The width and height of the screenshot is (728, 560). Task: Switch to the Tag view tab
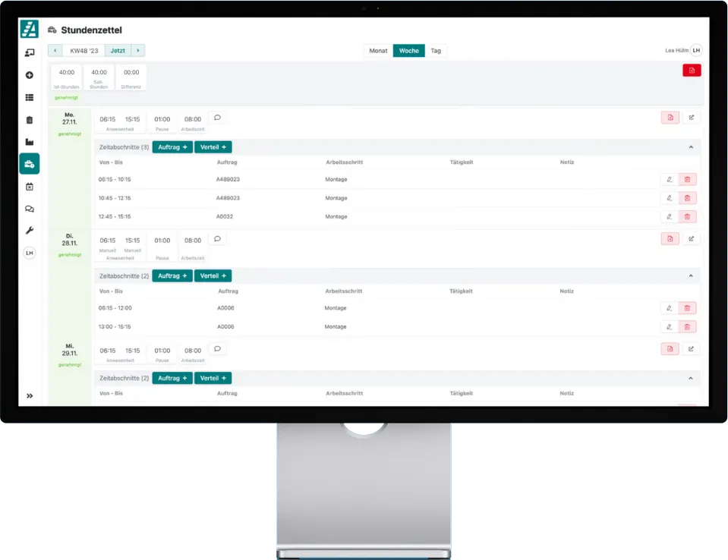click(x=436, y=51)
